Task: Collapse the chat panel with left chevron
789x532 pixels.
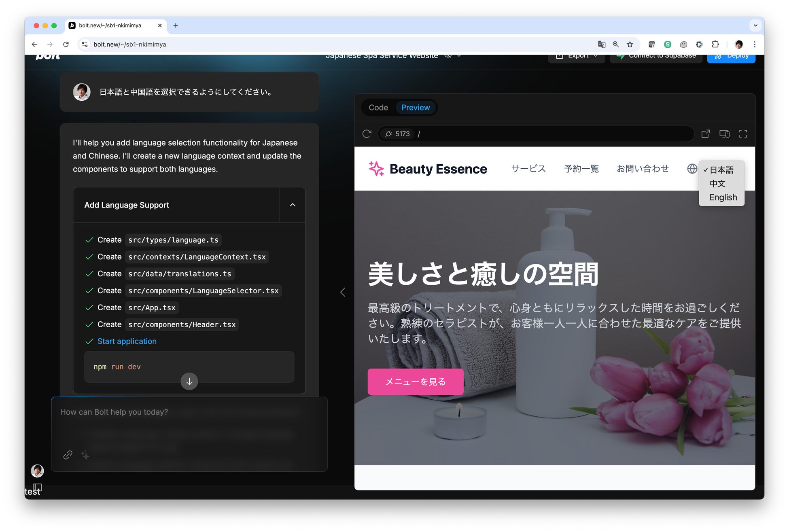Action: coord(343,292)
